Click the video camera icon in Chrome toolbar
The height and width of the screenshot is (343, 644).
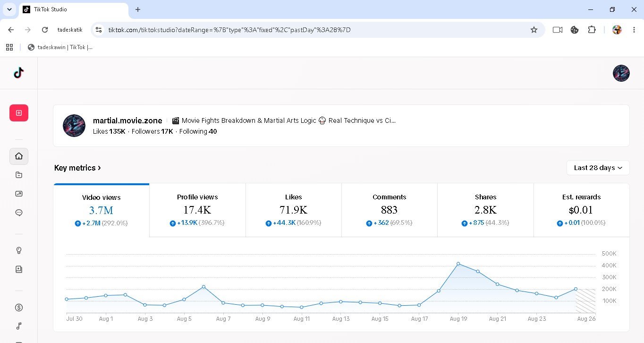[x=558, y=30]
